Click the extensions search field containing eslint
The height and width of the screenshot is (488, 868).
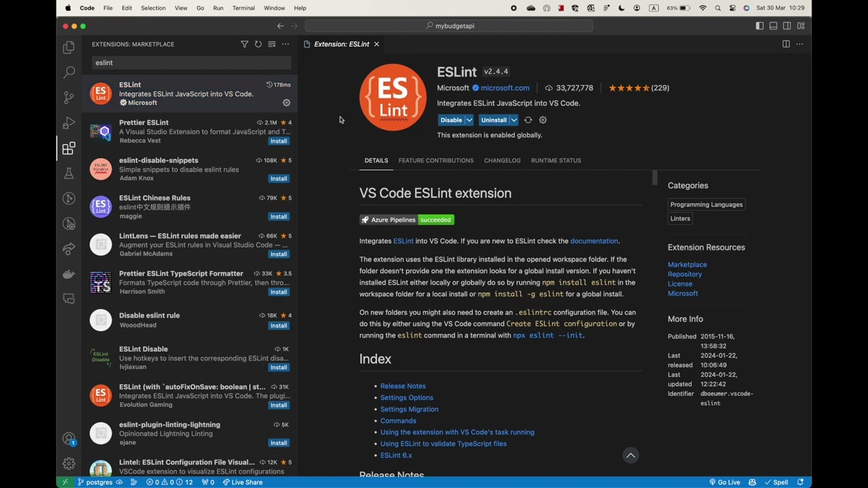pos(191,62)
